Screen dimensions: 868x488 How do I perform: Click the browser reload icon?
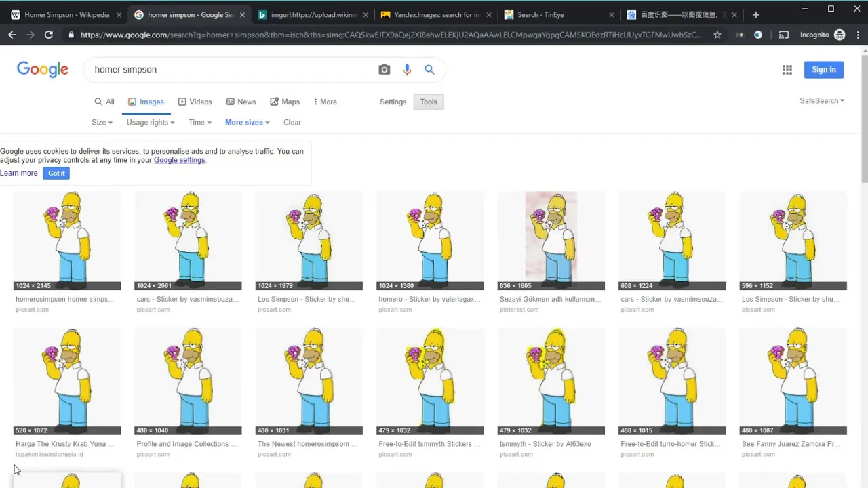pos(48,35)
